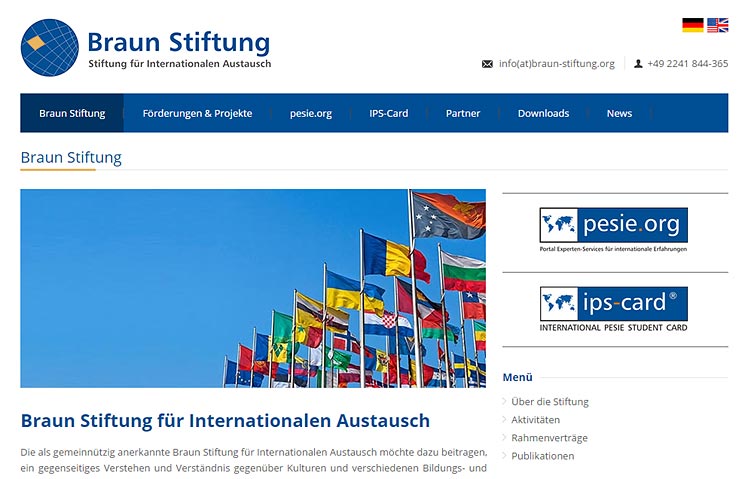Click the person phone contact icon
This screenshot has height=479, width=748.
pos(638,64)
